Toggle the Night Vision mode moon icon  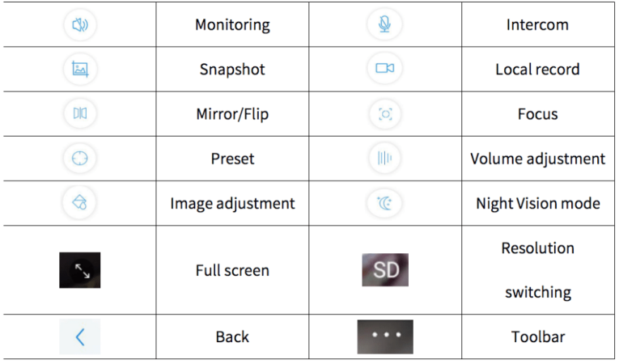tap(384, 203)
